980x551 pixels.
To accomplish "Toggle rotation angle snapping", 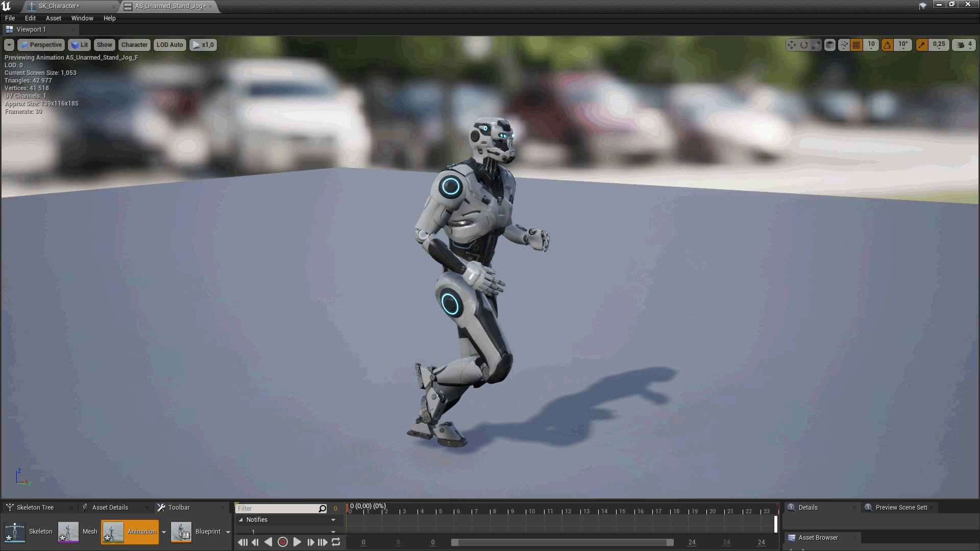I will click(x=888, y=45).
